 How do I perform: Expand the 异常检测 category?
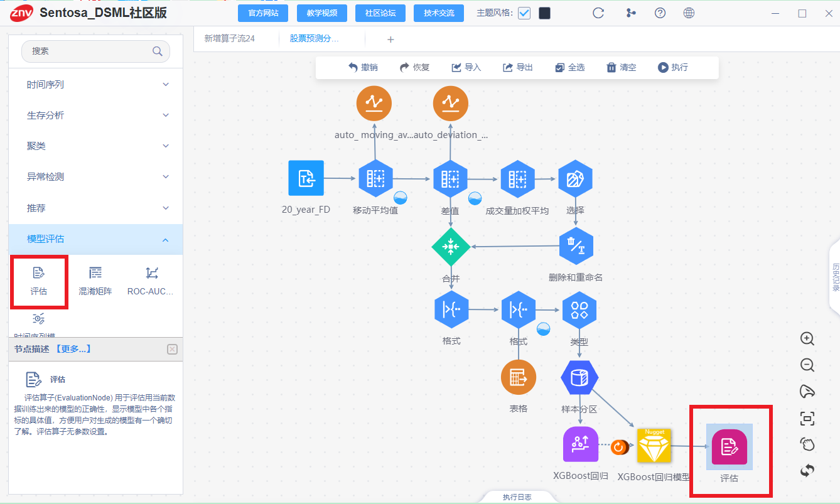click(x=95, y=177)
